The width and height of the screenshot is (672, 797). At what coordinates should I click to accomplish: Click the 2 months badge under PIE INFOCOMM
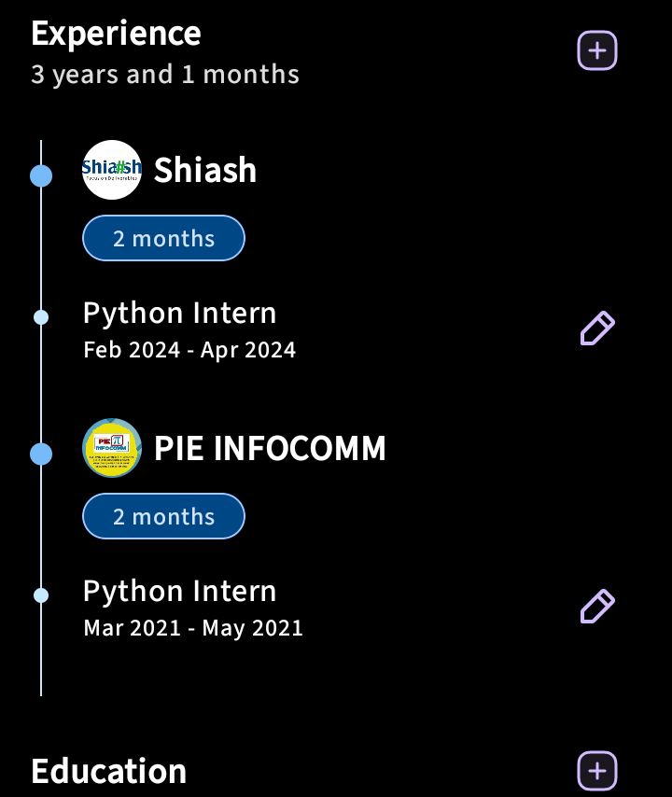point(163,517)
